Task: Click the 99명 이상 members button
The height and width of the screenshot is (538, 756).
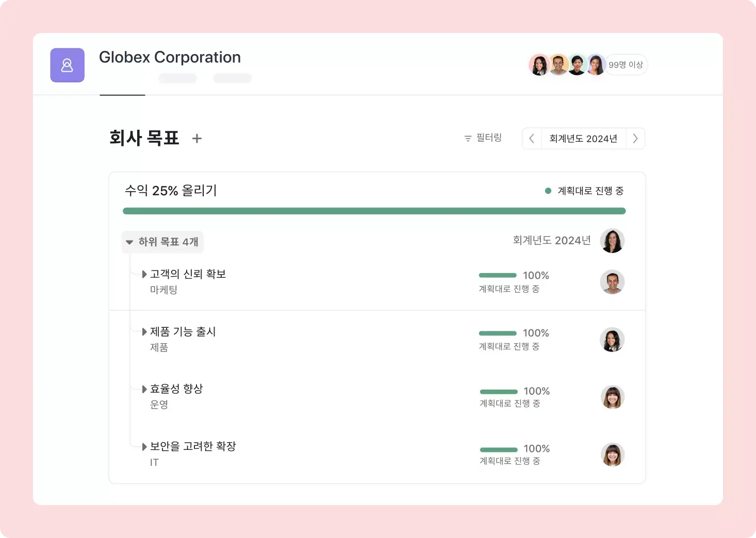Action: tap(626, 64)
